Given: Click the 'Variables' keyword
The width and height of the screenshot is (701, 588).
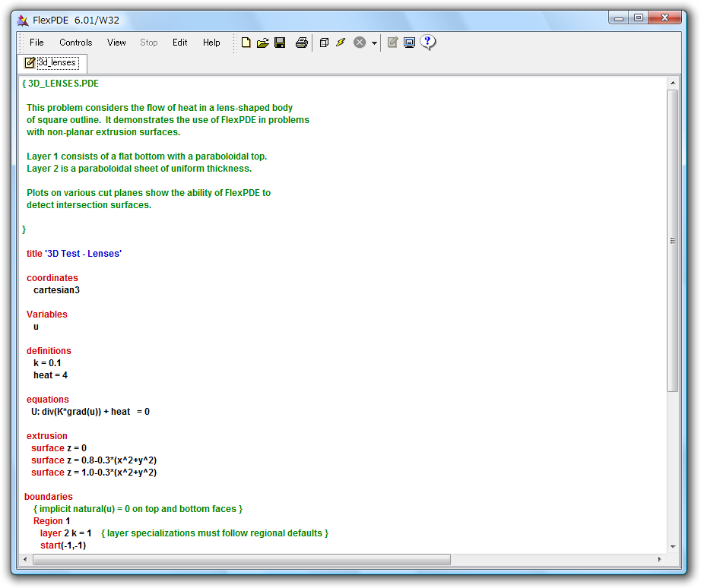Looking at the screenshot, I should [47, 314].
